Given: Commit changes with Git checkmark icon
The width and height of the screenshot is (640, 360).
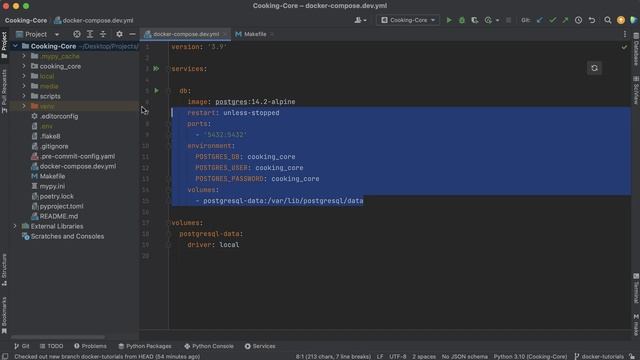Looking at the screenshot, I should coord(552,20).
